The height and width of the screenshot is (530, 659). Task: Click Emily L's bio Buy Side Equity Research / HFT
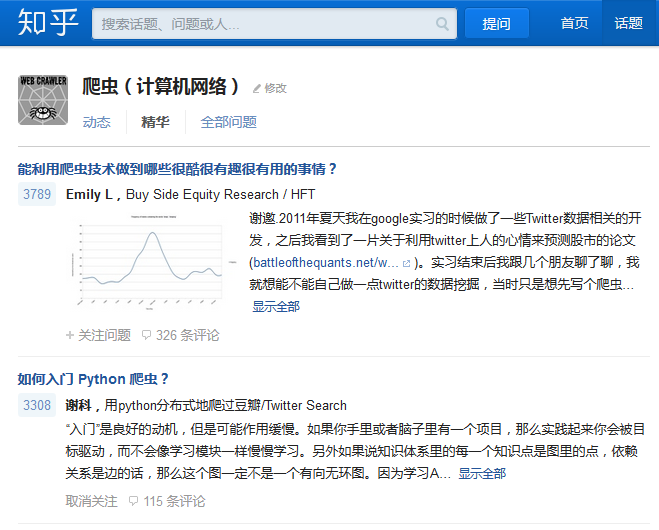(x=221, y=194)
